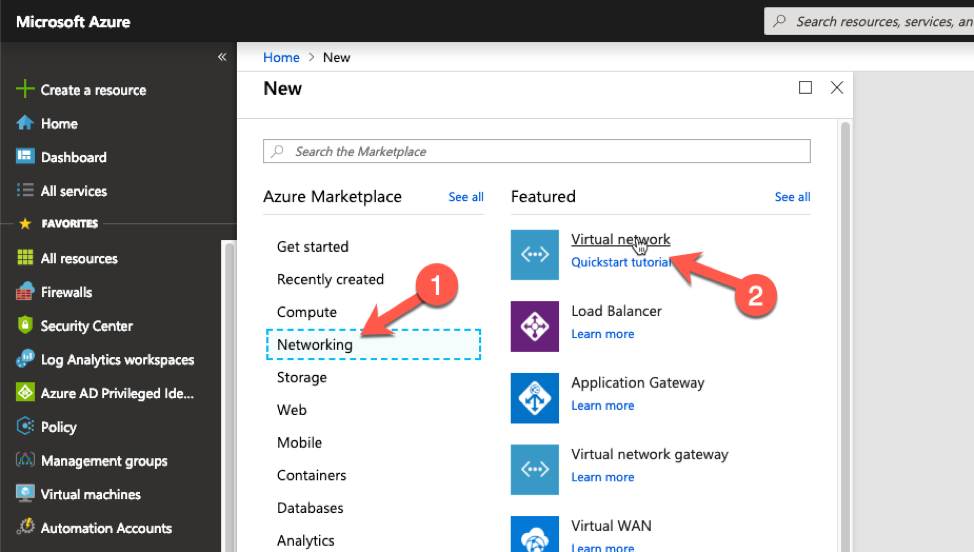Viewport: 974px width, 552px height.
Task: Select Containers category
Action: (311, 475)
